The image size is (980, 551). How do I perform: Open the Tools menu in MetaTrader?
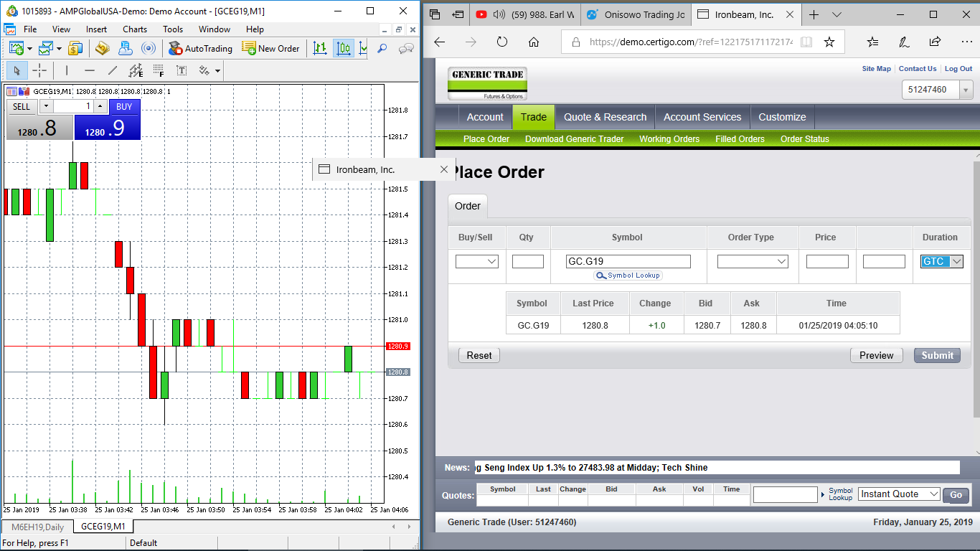click(x=173, y=29)
